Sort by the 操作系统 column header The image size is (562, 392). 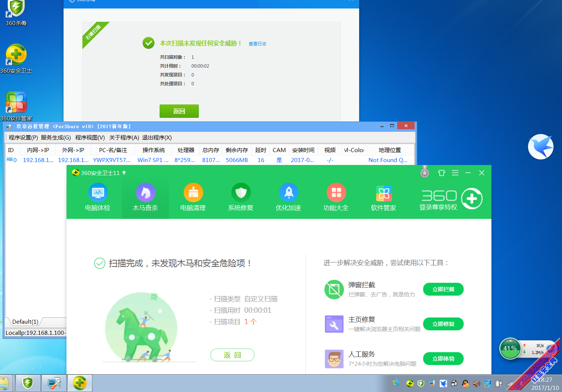pos(154,150)
